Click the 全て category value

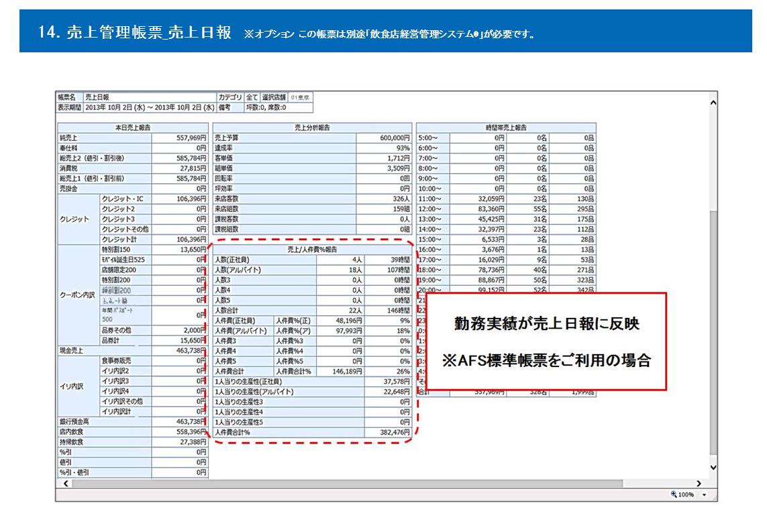pyautogui.click(x=252, y=97)
